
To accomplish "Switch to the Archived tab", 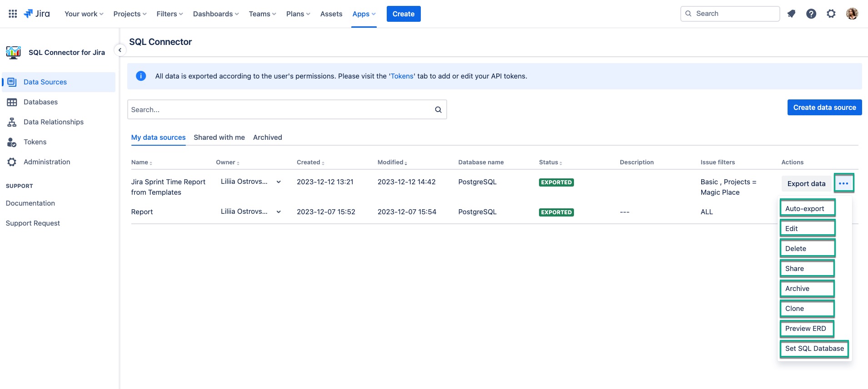I will pyautogui.click(x=267, y=137).
